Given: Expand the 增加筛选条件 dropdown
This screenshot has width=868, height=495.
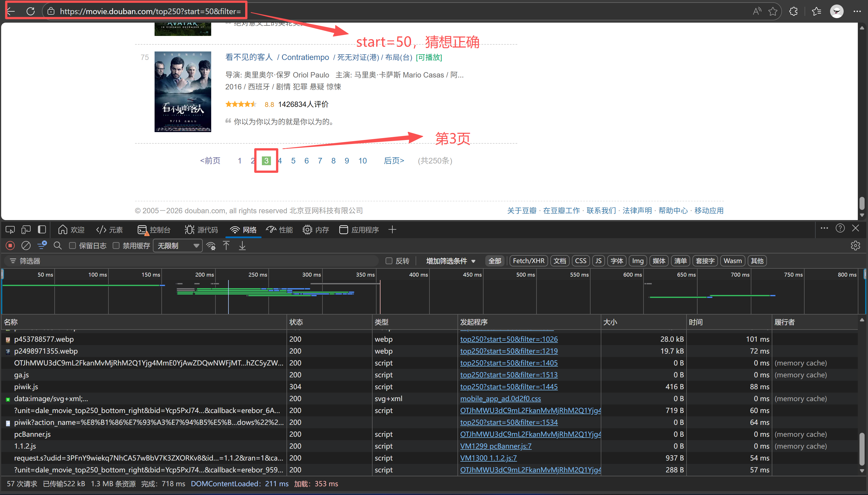Looking at the screenshot, I should pos(451,261).
